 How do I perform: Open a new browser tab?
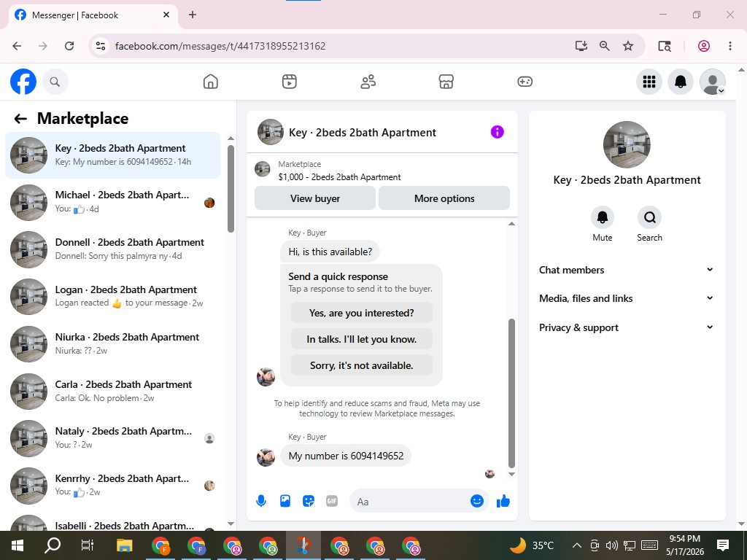(x=193, y=15)
